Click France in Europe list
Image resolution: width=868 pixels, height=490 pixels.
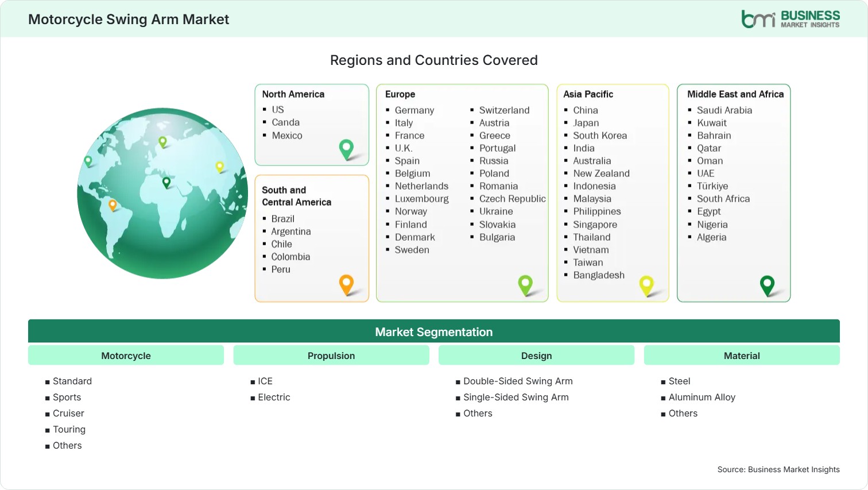(410, 136)
